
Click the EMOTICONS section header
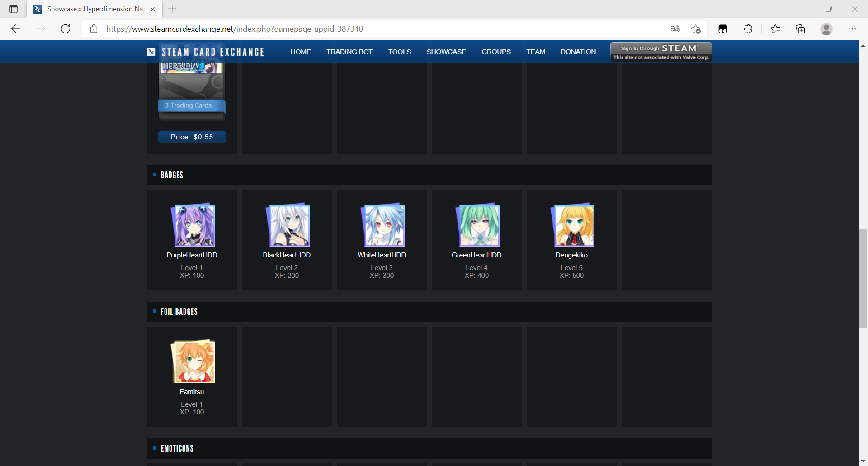click(x=429, y=448)
